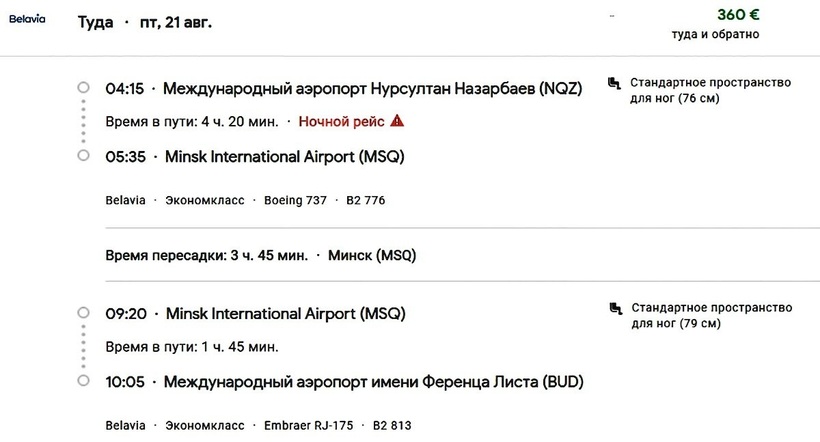Click the Boeing 737 aircraft label

tap(295, 200)
